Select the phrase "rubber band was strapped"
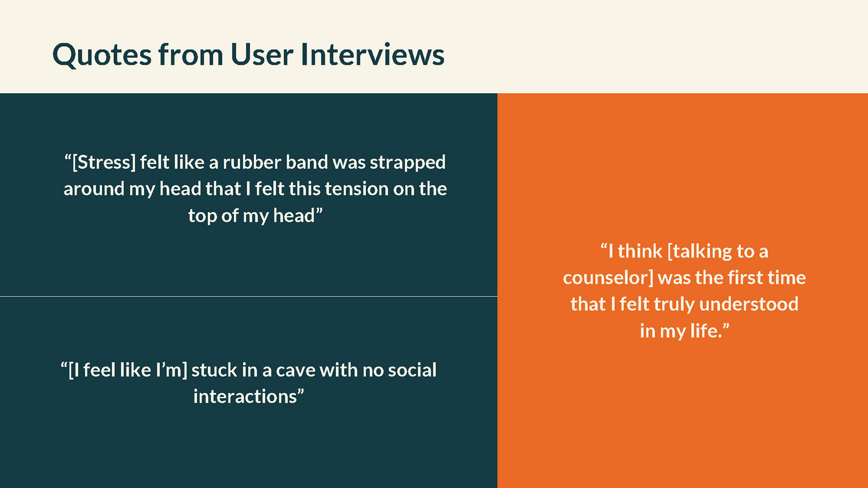868x488 pixels. click(334, 162)
